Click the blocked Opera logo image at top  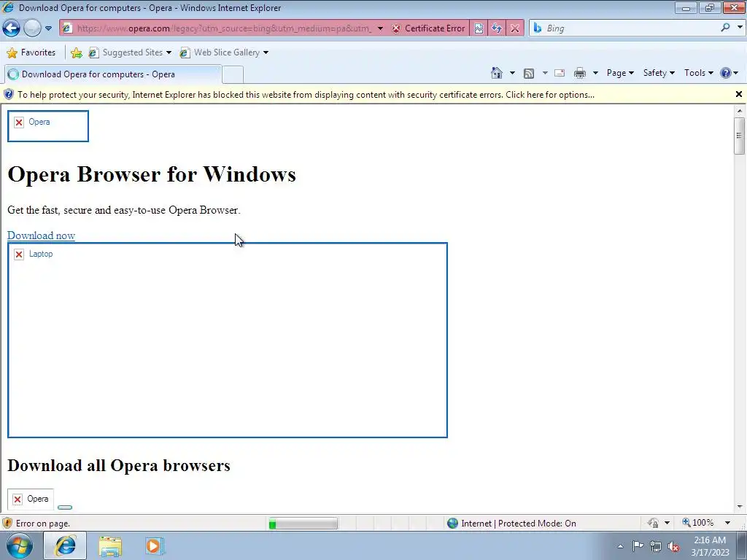[48, 126]
